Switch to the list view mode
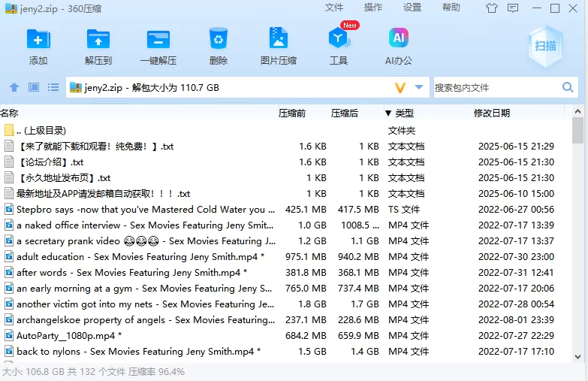Screen dimensions: 588x381 53,87
